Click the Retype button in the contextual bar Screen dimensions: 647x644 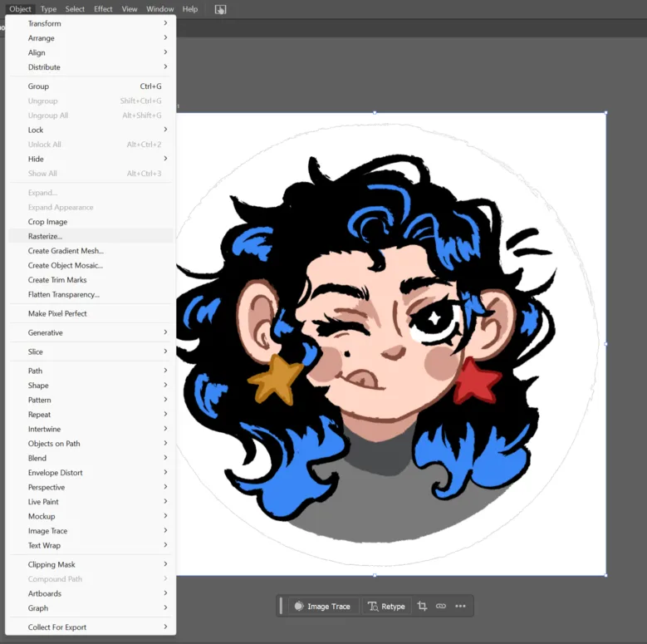(x=386, y=606)
